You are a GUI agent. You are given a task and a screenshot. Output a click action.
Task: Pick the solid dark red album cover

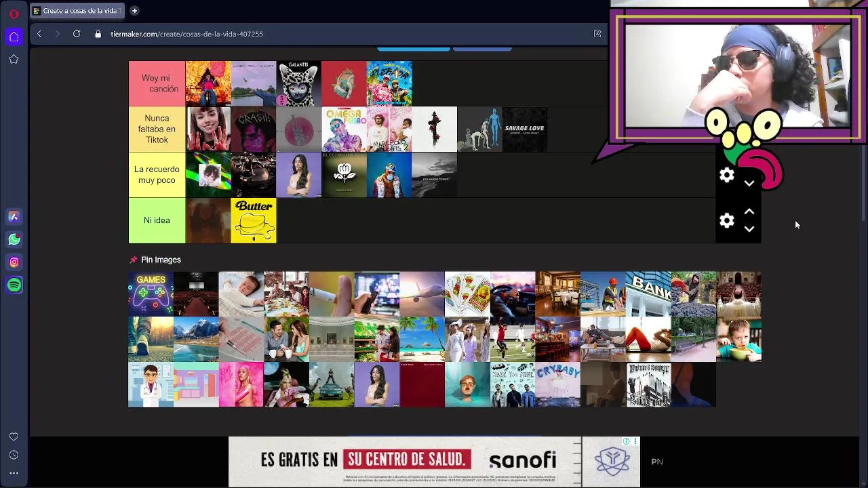[422, 385]
